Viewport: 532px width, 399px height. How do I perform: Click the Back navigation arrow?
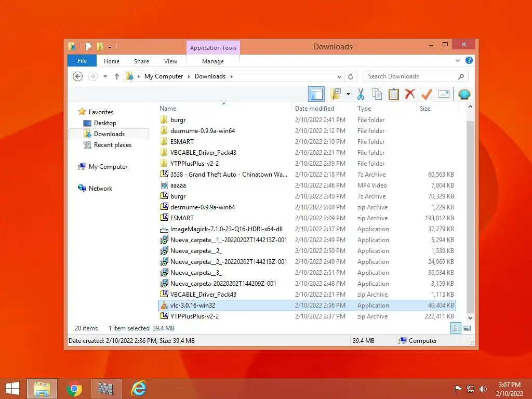[78, 76]
